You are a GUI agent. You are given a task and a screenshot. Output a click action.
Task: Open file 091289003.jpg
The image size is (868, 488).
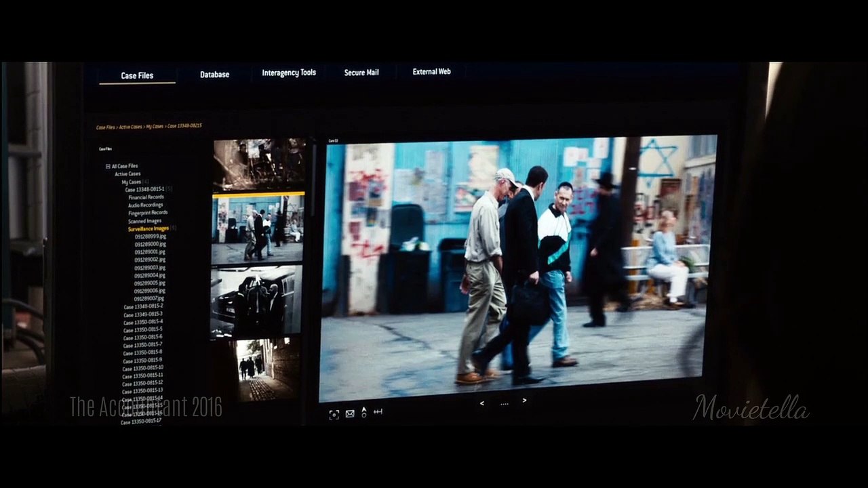coord(150,268)
